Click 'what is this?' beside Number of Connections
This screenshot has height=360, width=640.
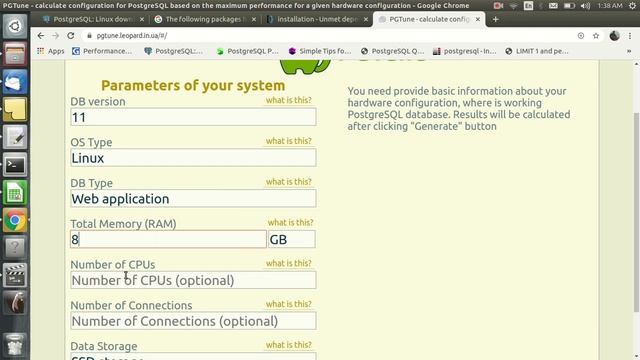pos(289,304)
